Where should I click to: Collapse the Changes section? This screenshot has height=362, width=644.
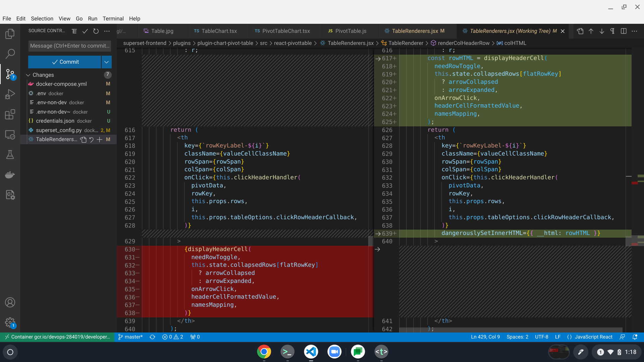[28, 75]
